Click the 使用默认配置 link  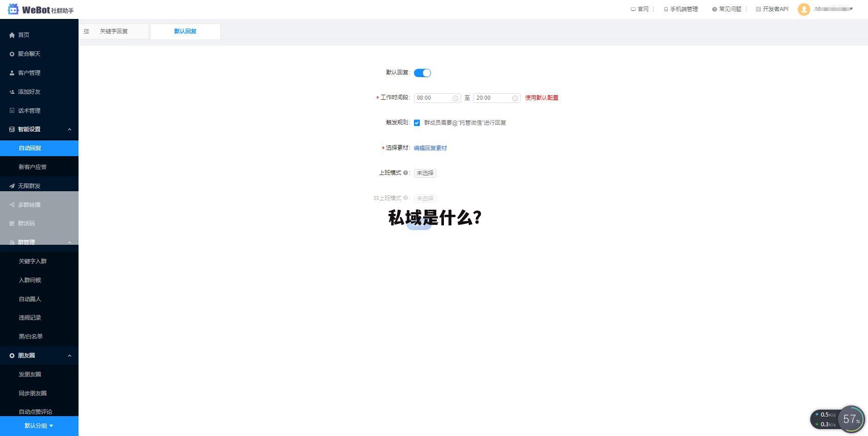coord(541,98)
